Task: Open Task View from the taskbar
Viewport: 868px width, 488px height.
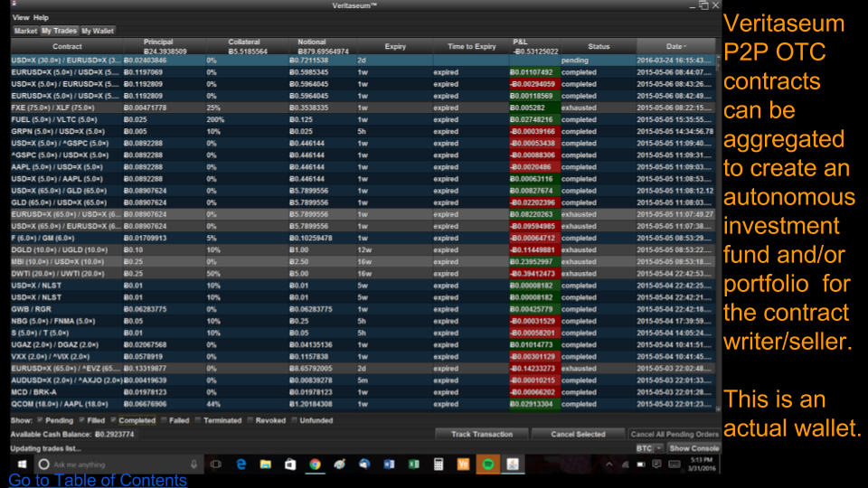Action: point(216,465)
